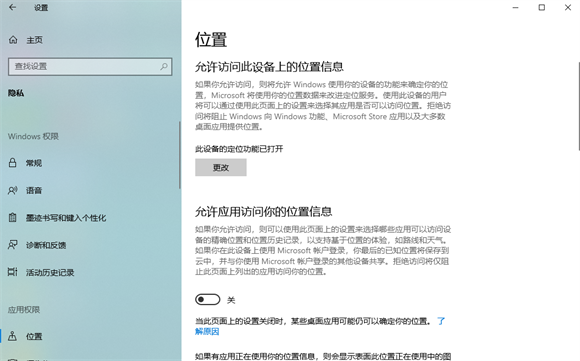Click the speech icon for 语音

tap(13, 190)
